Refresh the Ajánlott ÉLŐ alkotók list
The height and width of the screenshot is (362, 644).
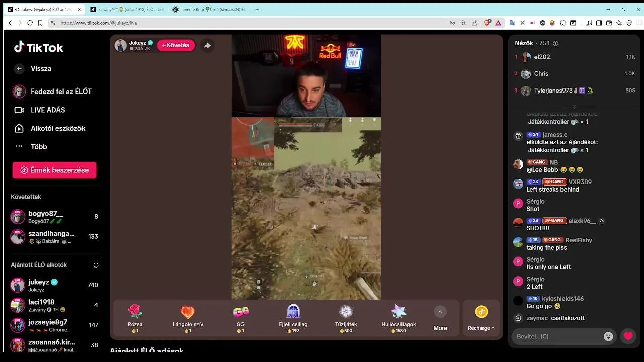click(96, 265)
